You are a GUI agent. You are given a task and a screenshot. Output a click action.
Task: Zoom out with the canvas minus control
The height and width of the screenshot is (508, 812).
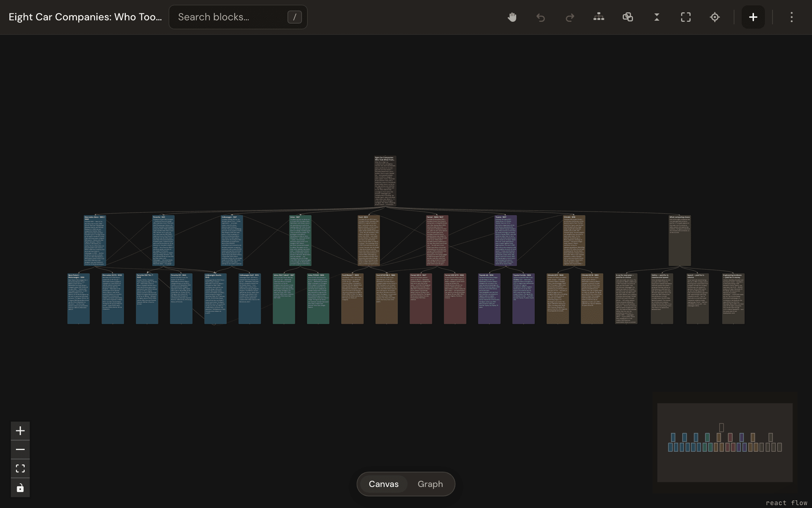(x=20, y=450)
